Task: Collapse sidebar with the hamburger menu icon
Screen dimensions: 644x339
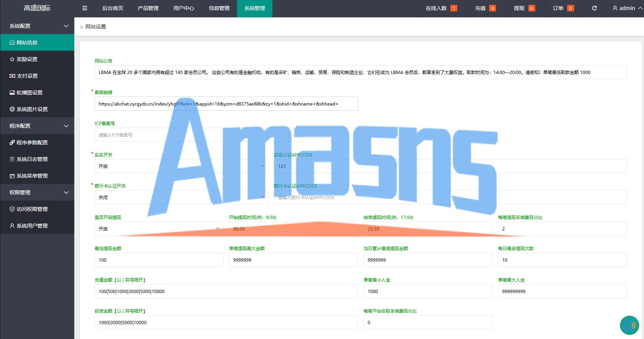Action: point(85,8)
